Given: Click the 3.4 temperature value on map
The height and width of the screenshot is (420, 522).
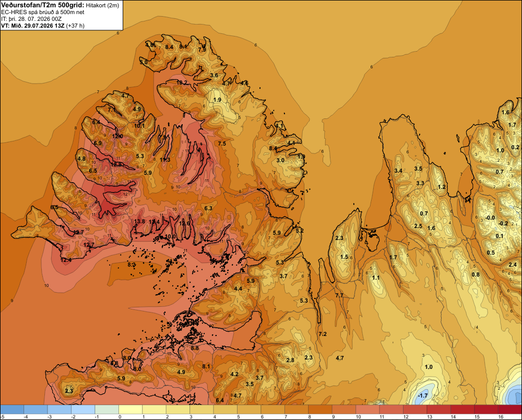Looking at the screenshot, I should (398, 171).
